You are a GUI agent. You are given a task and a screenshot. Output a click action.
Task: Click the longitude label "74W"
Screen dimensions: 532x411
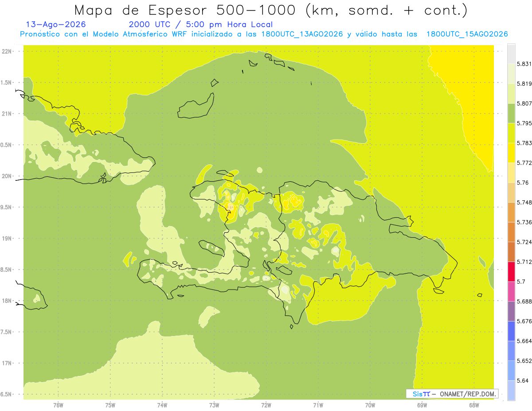point(162,405)
